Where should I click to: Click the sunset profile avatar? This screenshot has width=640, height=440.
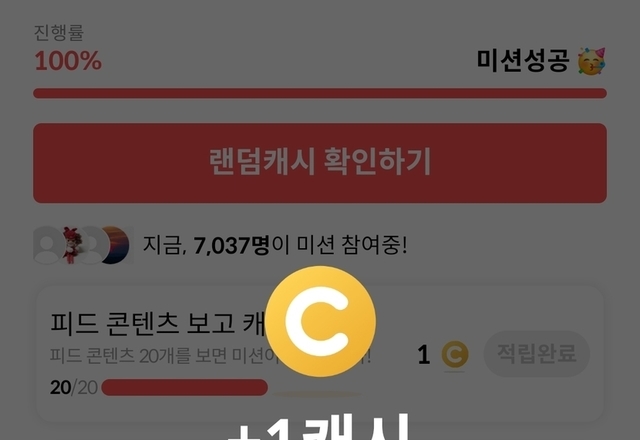tap(115, 245)
